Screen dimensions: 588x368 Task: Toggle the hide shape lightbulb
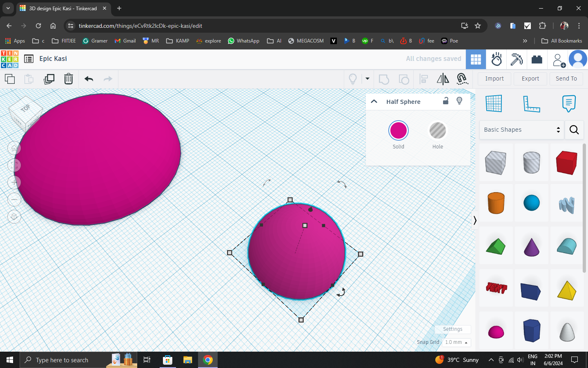click(x=459, y=101)
